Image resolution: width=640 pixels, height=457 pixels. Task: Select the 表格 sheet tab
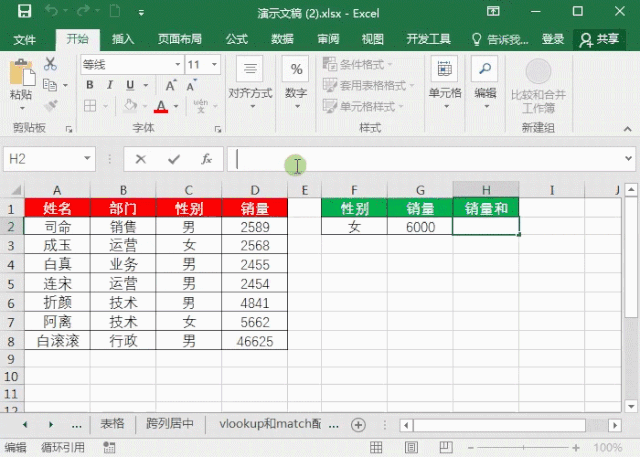click(x=112, y=424)
